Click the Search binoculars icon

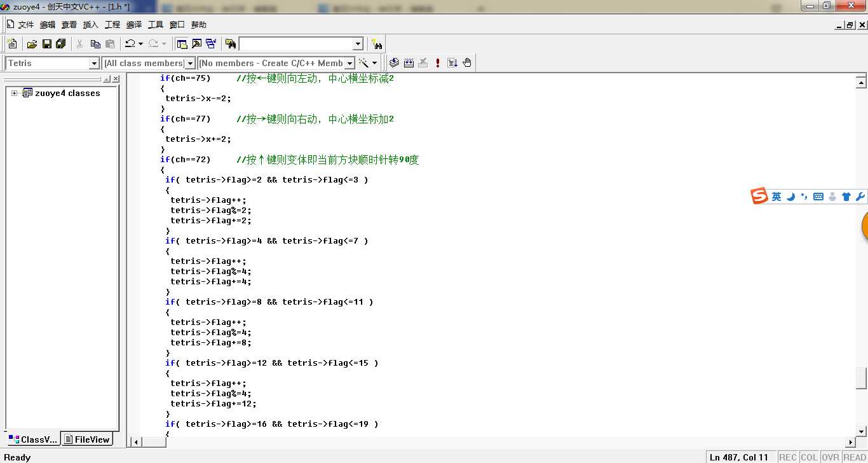[377, 44]
